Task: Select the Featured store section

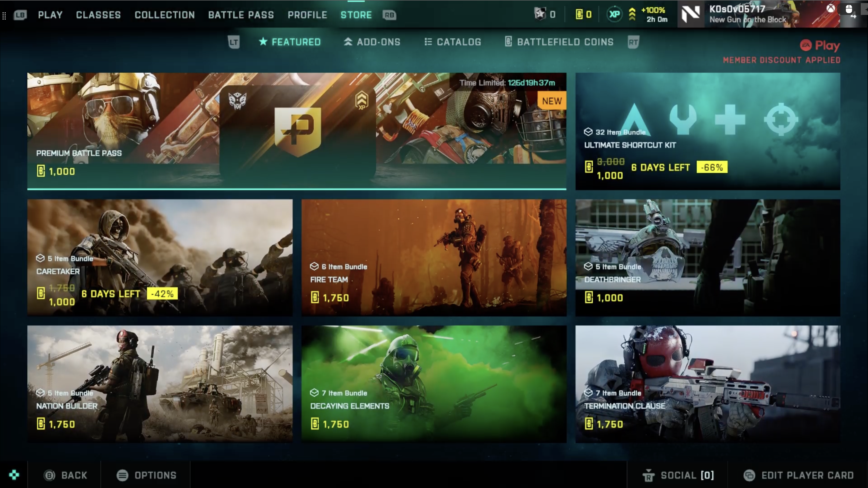Action: [290, 42]
